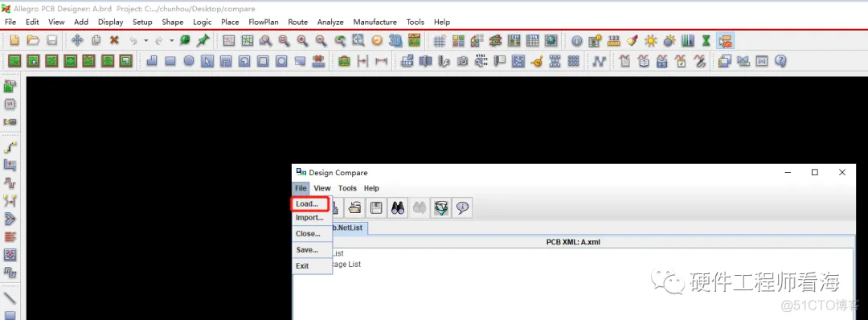Open the Manufacture menu

375,23
